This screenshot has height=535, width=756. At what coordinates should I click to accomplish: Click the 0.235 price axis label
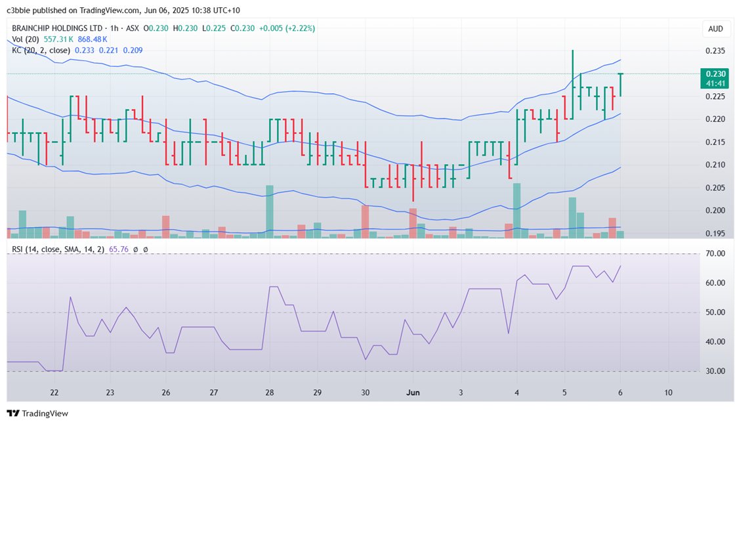click(x=715, y=51)
